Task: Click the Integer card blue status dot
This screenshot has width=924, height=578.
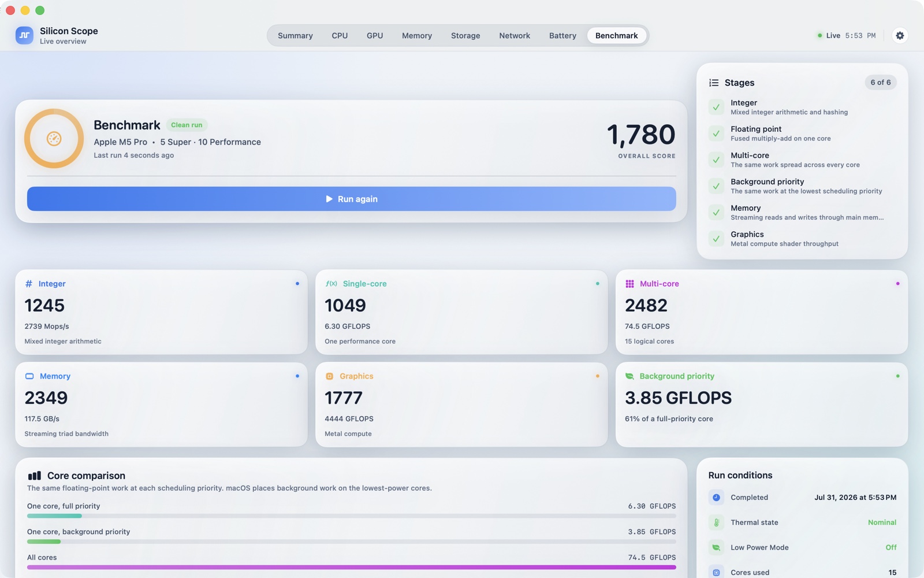Action: click(297, 284)
